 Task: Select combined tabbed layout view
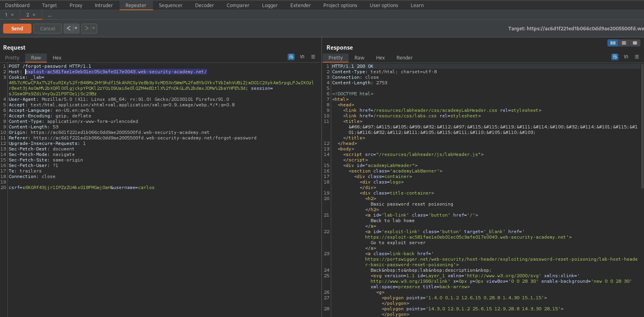tap(635, 43)
